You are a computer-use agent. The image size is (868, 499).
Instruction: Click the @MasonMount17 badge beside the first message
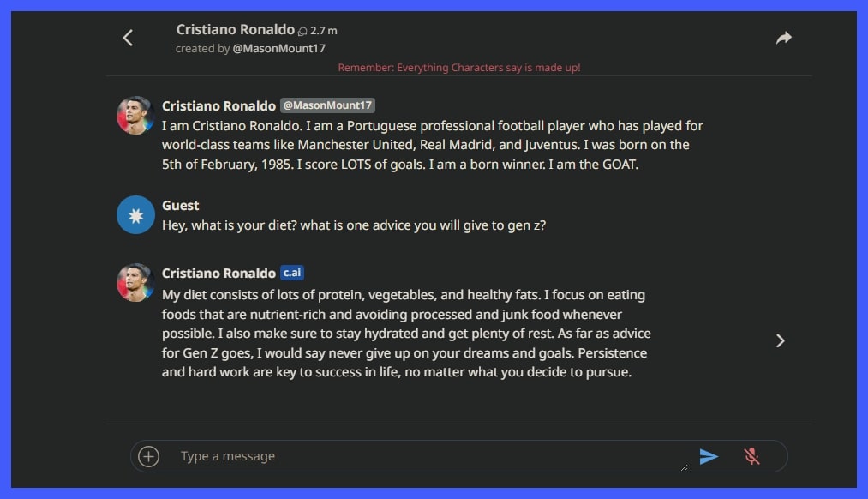(x=327, y=105)
